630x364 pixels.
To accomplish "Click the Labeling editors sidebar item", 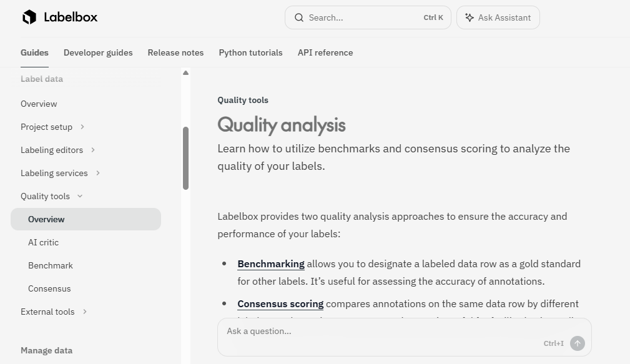I will click(52, 150).
